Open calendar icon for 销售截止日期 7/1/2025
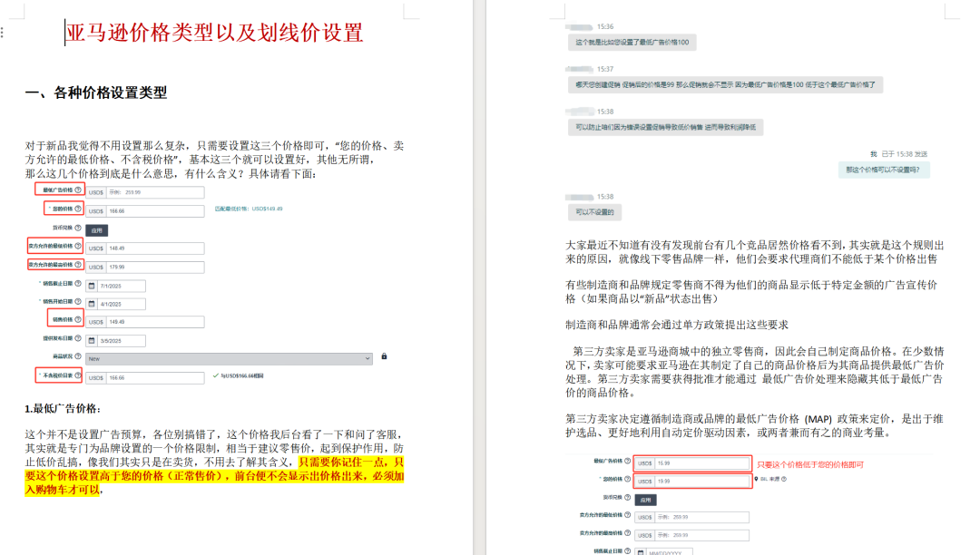The height and width of the screenshot is (555, 980). pyautogui.click(x=92, y=286)
